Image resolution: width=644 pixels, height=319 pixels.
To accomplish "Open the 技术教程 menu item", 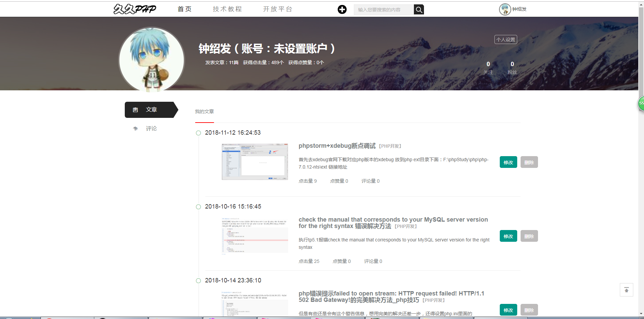I will pos(227,9).
